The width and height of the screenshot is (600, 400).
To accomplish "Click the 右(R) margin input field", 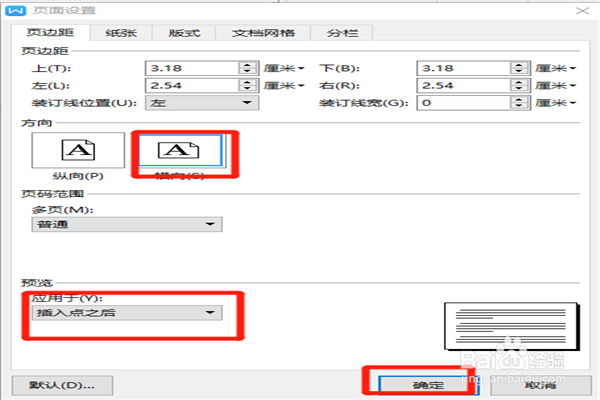I will (464, 85).
